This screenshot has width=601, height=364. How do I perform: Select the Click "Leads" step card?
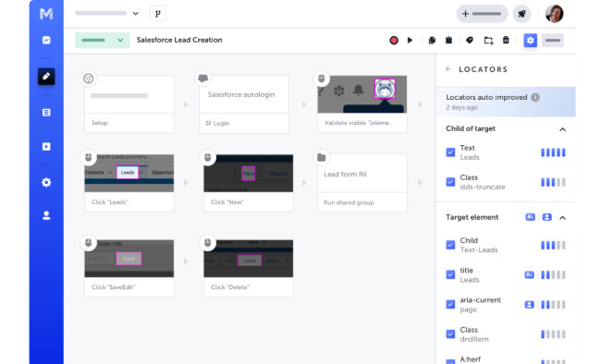click(x=129, y=183)
